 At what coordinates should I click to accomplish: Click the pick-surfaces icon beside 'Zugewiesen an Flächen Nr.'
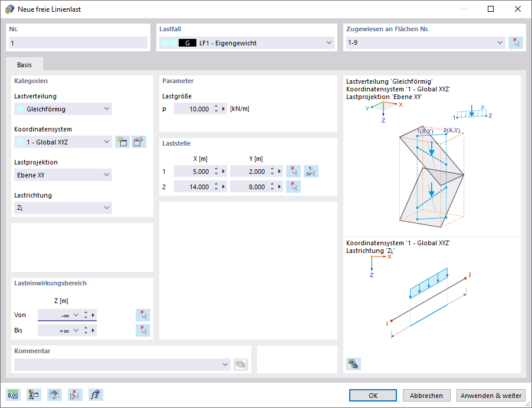coord(515,42)
